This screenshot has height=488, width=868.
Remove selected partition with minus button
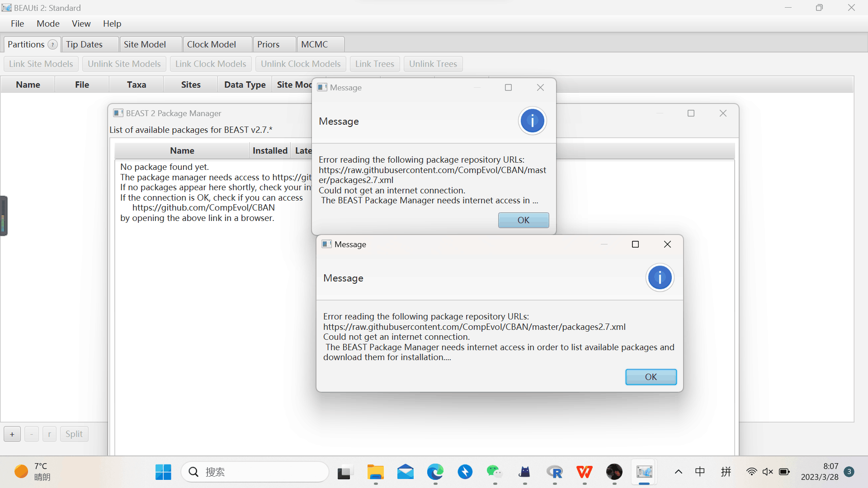click(x=31, y=434)
